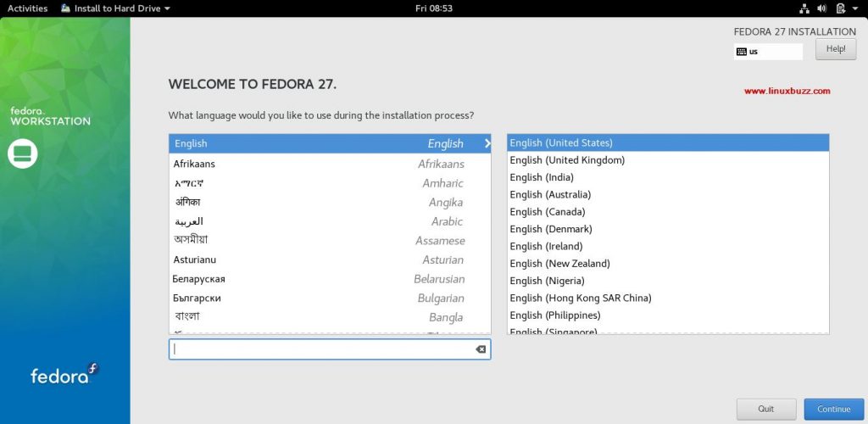Image resolution: width=868 pixels, height=424 pixels.
Task: Open the volume icon in top bar
Action: [x=821, y=8]
